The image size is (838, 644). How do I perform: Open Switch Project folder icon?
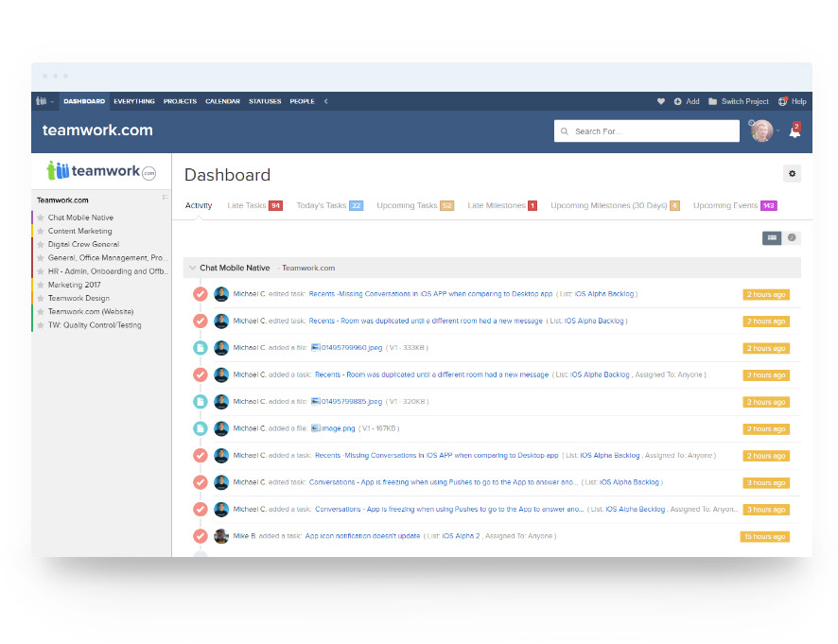coord(712,101)
